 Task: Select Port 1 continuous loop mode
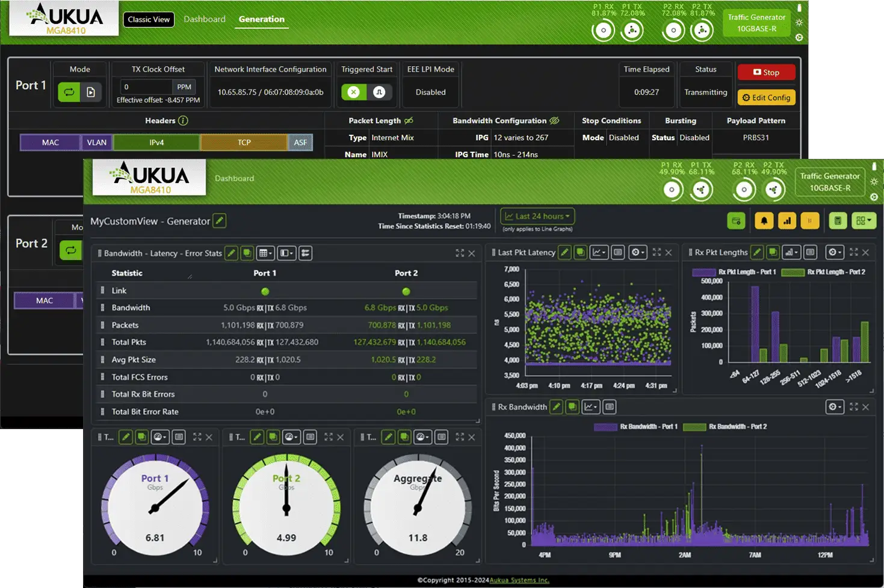tap(69, 92)
